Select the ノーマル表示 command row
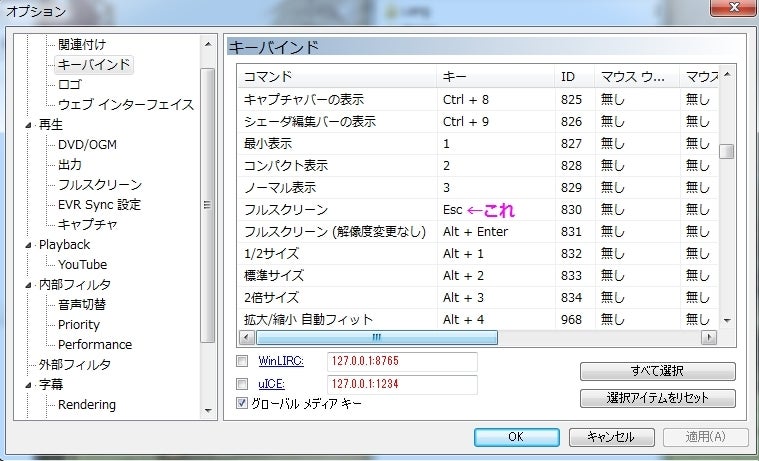Screen dimensions: 759x461 tap(478, 187)
